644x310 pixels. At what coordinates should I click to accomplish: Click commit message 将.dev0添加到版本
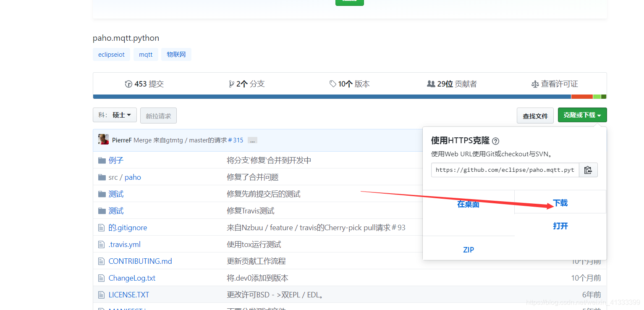click(x=258, y=278)
